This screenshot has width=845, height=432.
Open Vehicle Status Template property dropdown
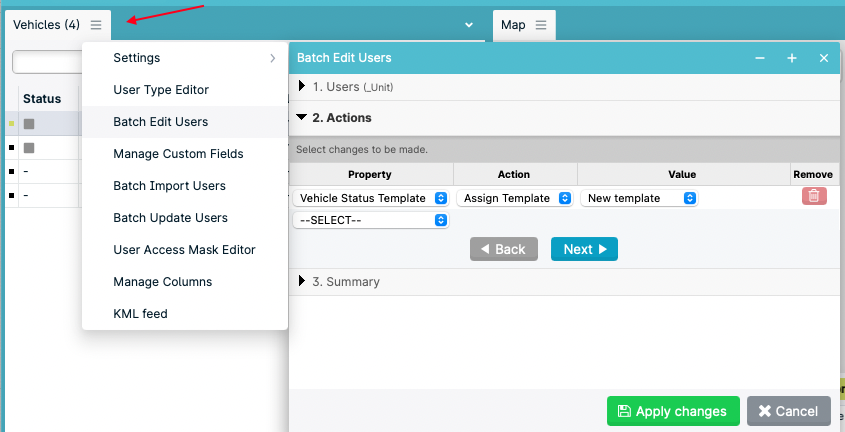click(371, 198)
